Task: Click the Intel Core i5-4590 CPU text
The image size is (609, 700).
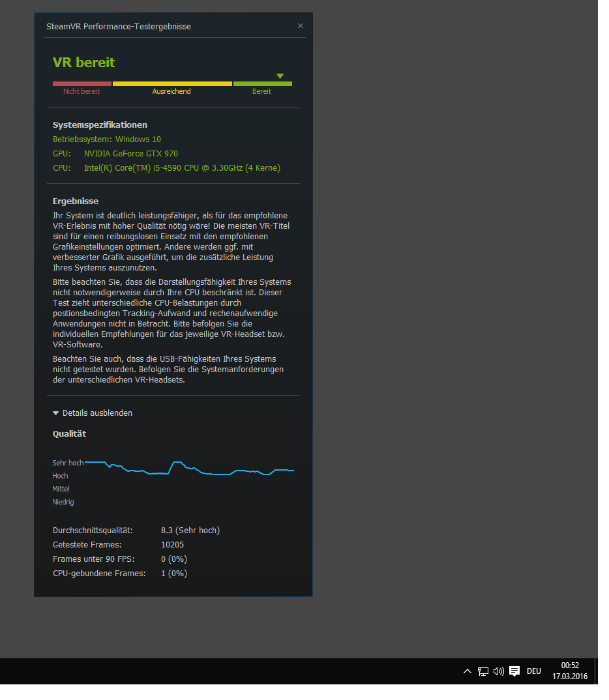Action: 182,168
